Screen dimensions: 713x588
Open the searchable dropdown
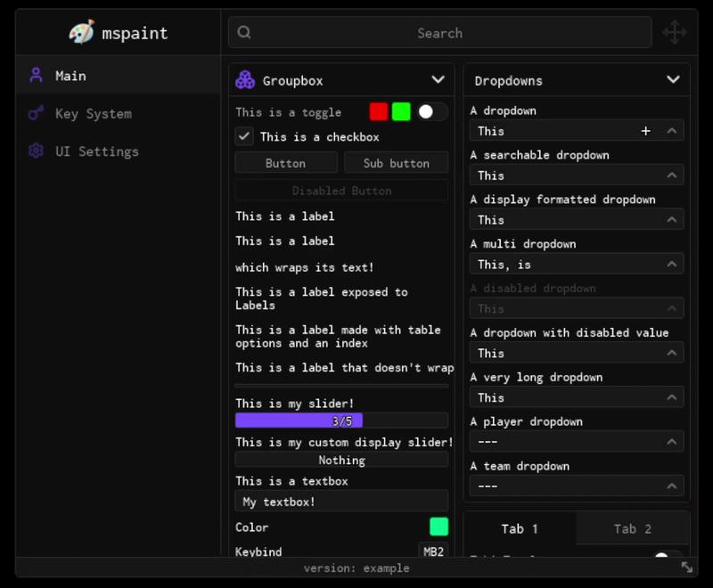coord(577,176)
